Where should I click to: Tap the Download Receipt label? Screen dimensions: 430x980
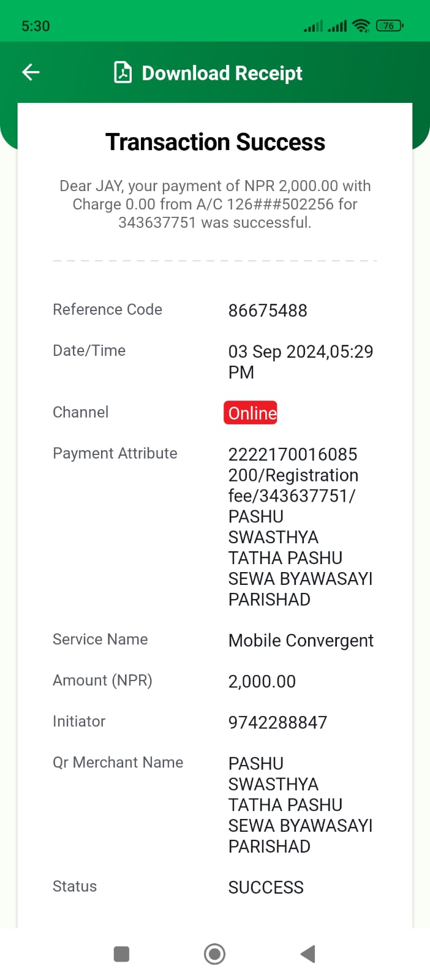tap(222, 73)
